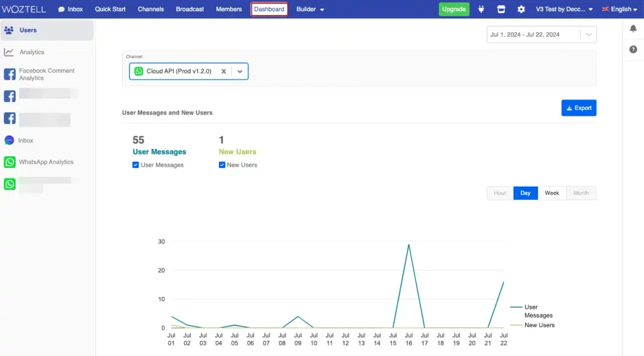The height and width of the screenshot is (356, 644).
Task: Open the help question mark icon
Action: 633,49
